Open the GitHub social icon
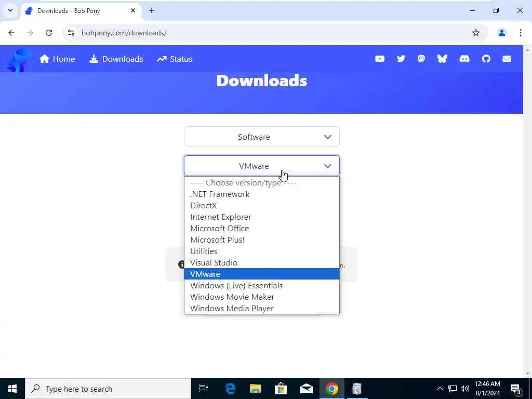The width and height of the screenshot is (532, 399). [486, 59]
